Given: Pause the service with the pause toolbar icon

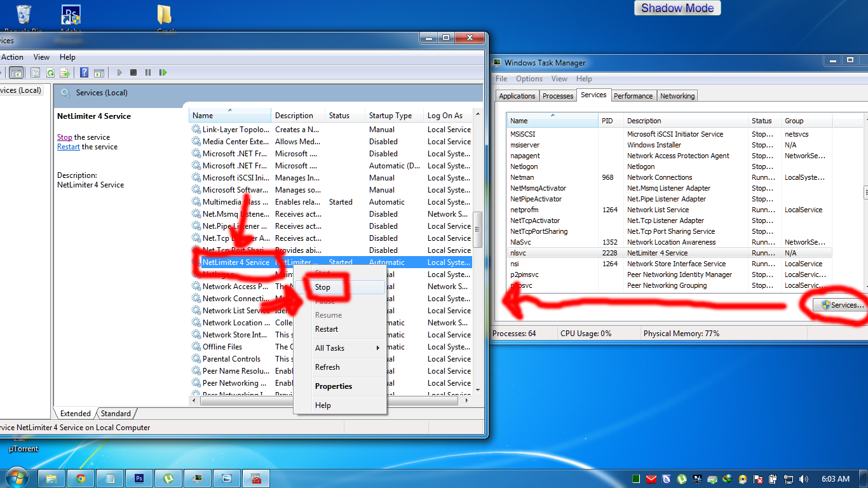Looking at the screenshot, I should click(148, 72).
